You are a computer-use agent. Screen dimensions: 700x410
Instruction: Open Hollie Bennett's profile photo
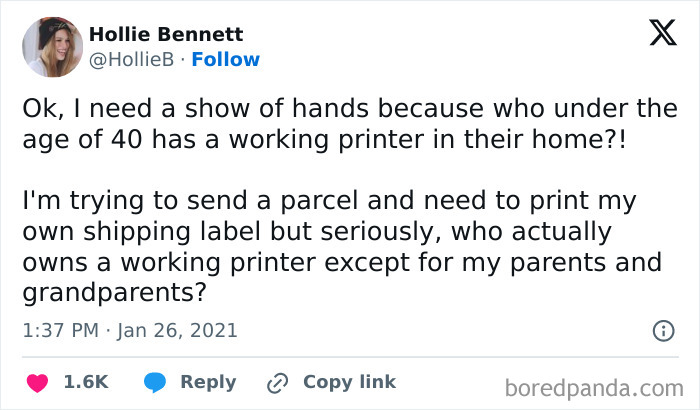pyautogui.click(x=53, y=47)
